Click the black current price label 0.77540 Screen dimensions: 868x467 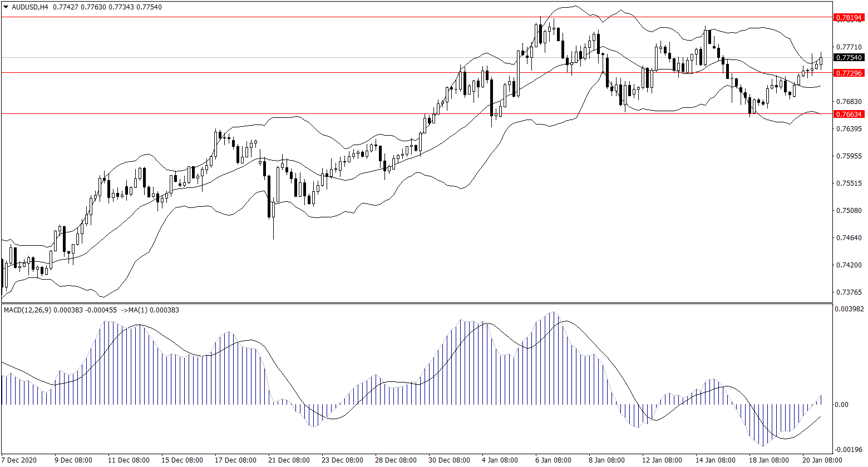pos(849,57)
